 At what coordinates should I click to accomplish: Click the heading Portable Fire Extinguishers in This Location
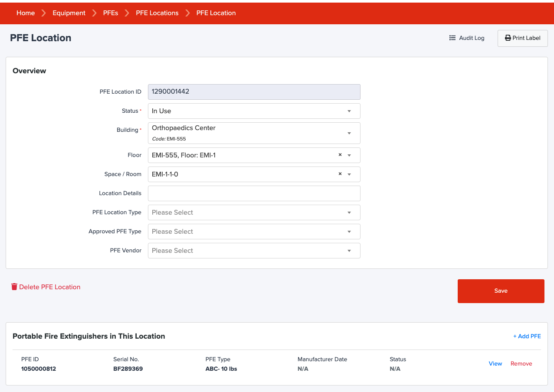click(x=89, y=336)
